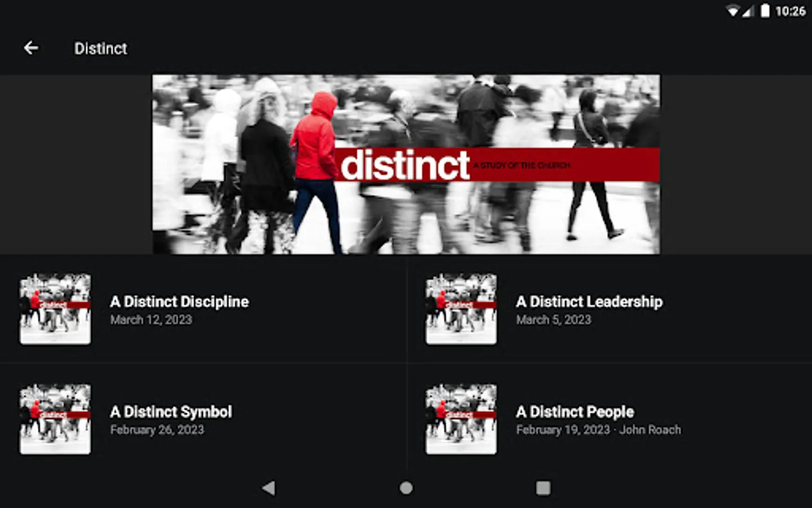Open the Distinct series banner image
Screen dimensions: 812x508
[x=406, y=164]
